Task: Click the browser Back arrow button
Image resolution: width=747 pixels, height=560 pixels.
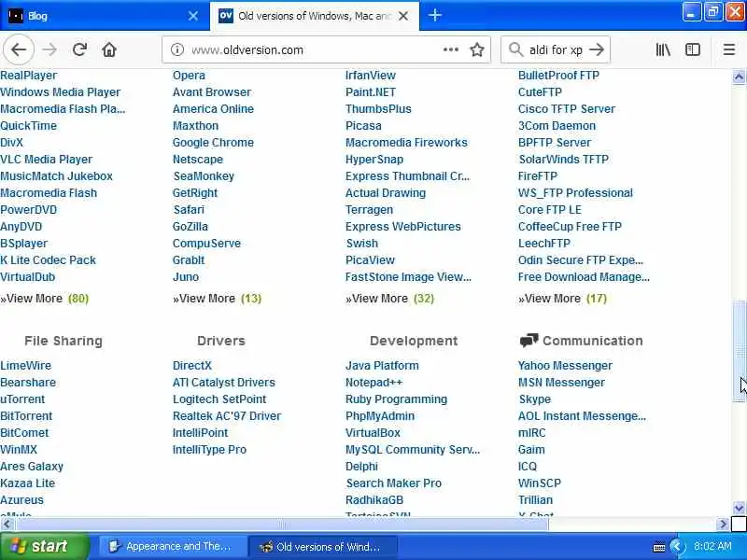Action: coord(19,49)
